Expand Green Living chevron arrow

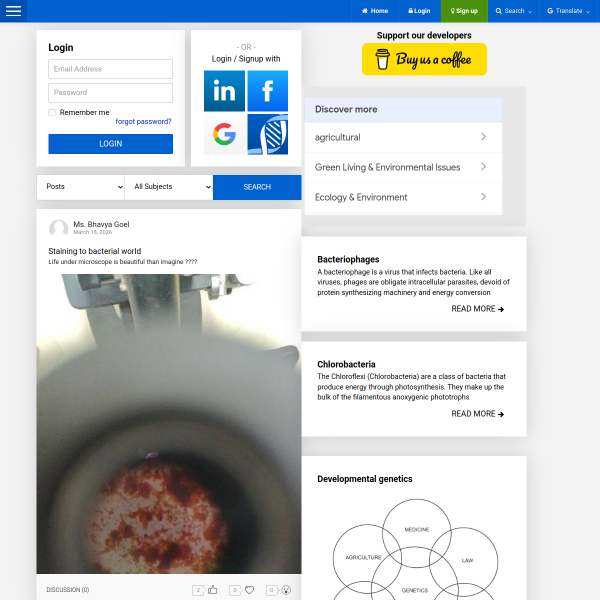(483, 167)
